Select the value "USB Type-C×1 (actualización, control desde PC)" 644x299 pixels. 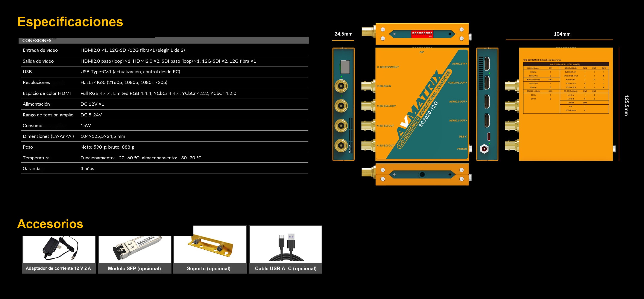[x=130, y=72]
